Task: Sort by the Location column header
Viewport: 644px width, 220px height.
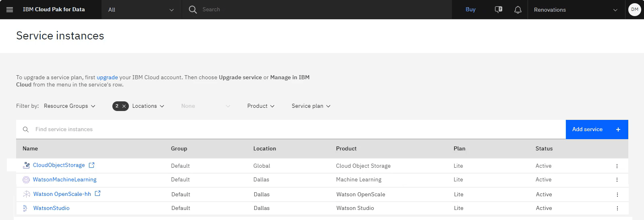Action: 265,149
